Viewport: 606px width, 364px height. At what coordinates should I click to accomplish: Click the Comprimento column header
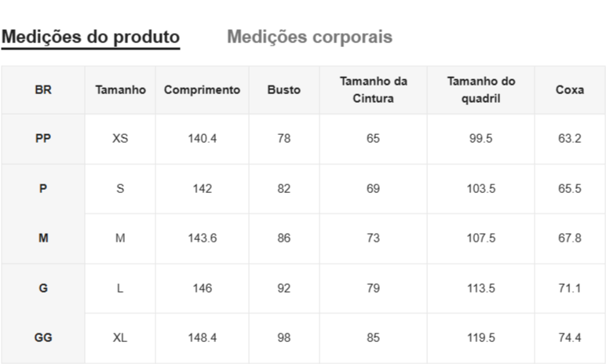click(x=202, y=90)
